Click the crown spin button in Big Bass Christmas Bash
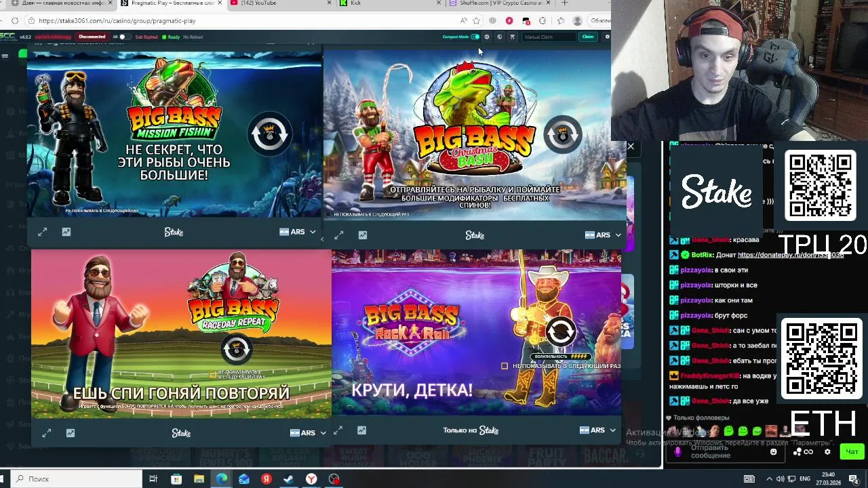 coord(561,134)
